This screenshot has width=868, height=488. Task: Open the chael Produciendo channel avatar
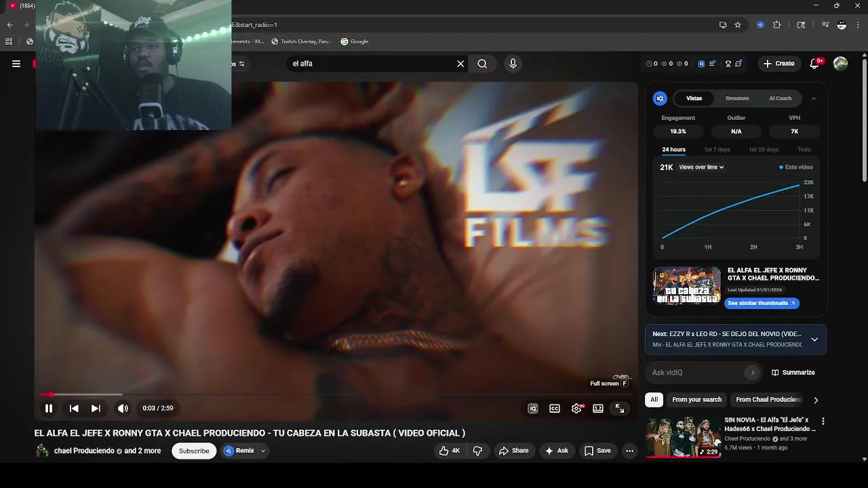(42, 451)
